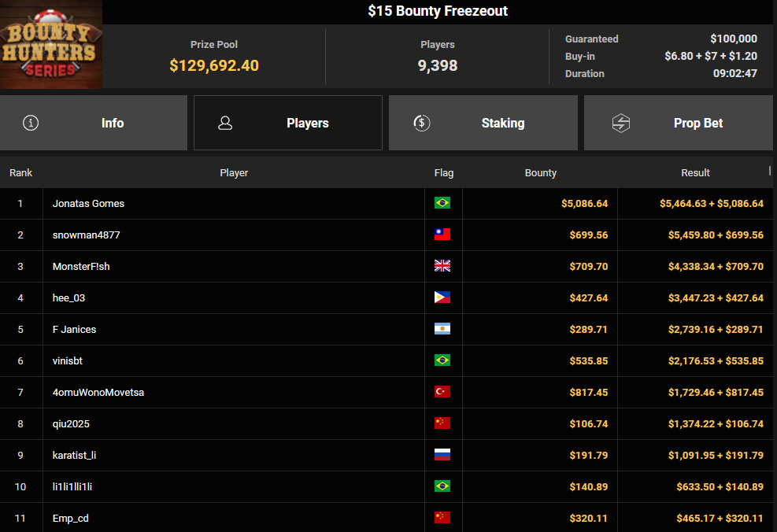Click the dollar coin Staking icon

pyautogui.click(x=421, y=123)
